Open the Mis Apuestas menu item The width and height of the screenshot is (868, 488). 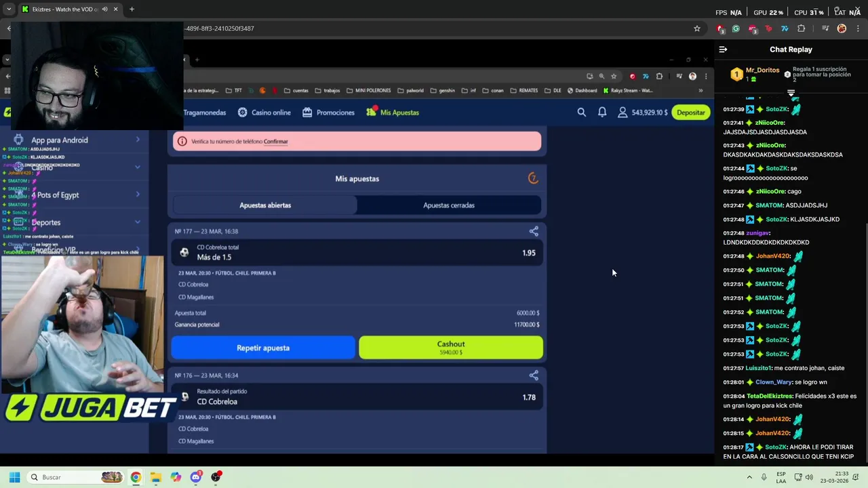click(393, 113)
